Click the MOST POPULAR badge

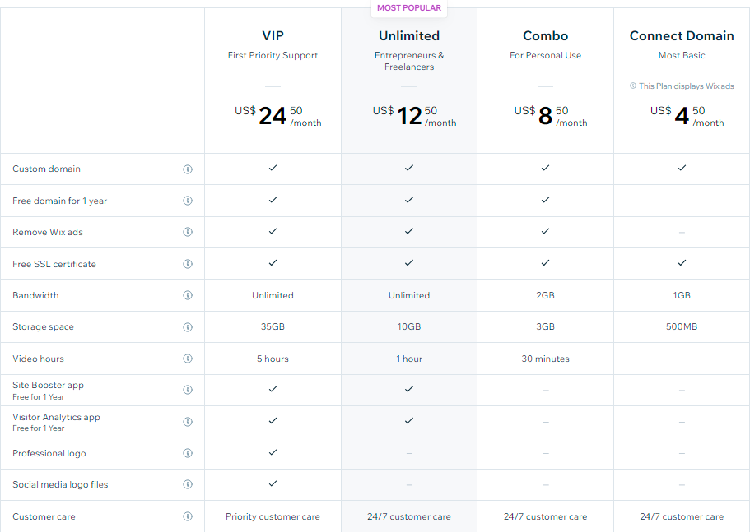coord(409,8)
